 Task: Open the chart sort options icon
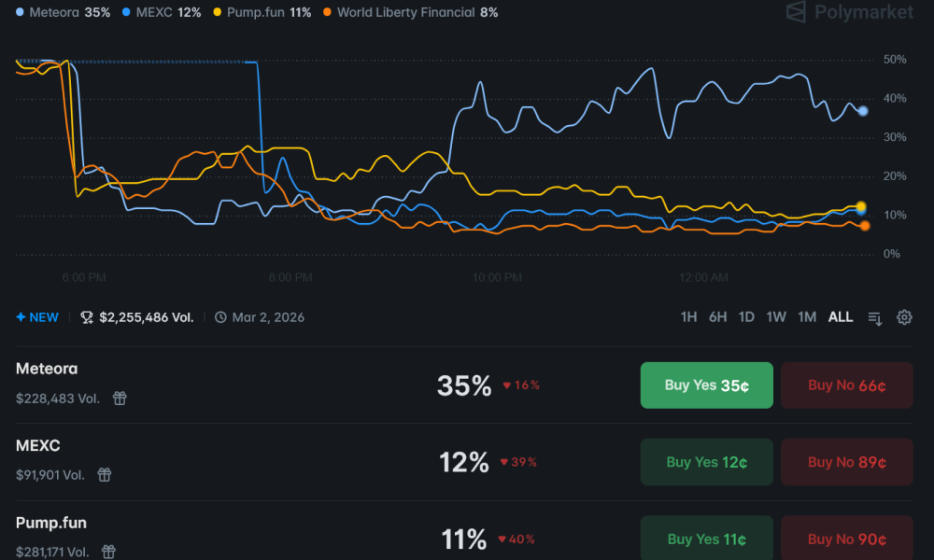tap(874, 317)
